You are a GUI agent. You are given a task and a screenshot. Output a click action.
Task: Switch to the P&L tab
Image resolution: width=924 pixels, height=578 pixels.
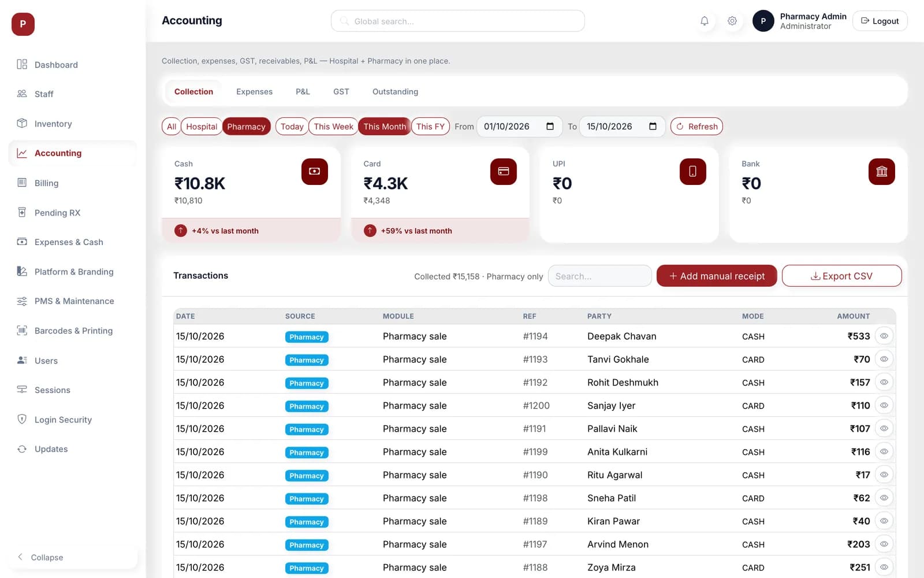303,91
